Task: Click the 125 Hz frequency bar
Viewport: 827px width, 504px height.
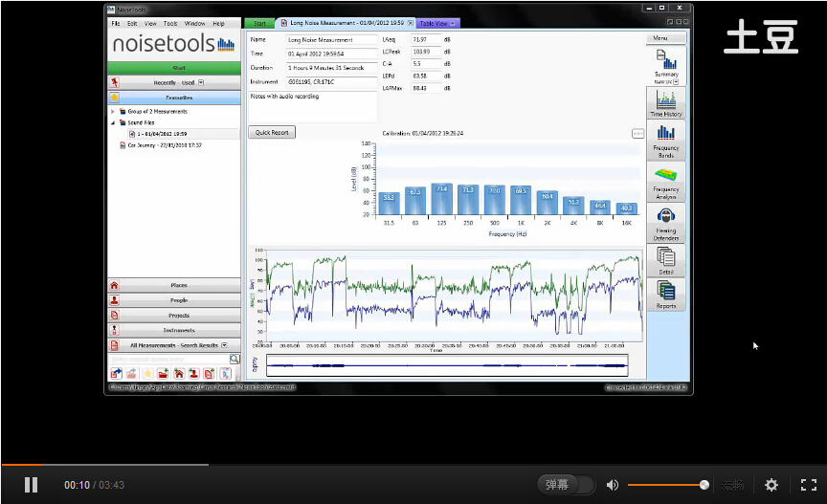Action: (x=441, y=199)
